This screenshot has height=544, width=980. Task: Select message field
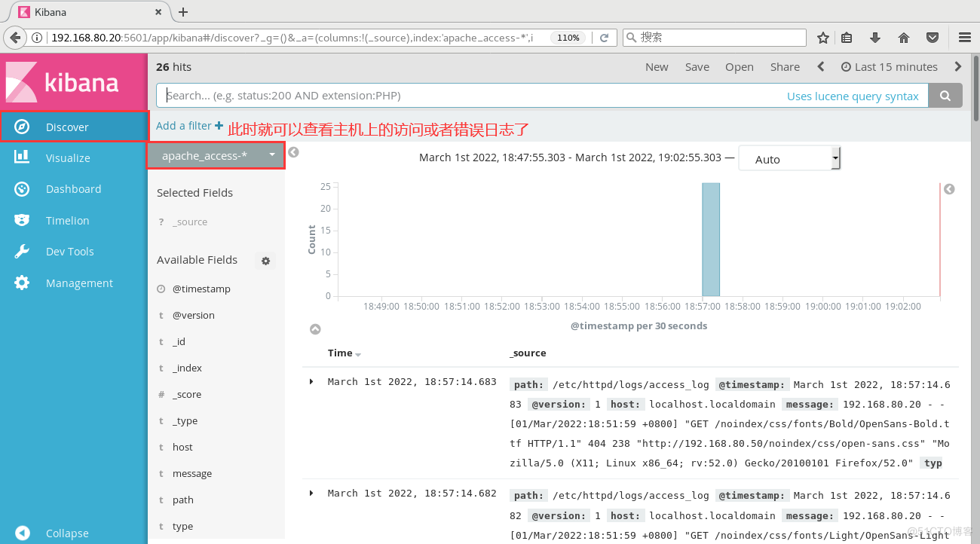[192, 473]
